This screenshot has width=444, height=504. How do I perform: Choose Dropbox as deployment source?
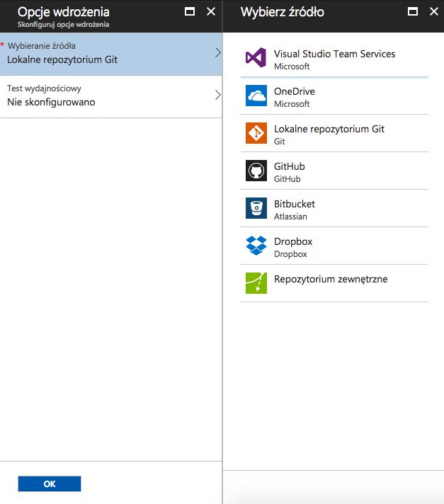[x=334, y=246]
